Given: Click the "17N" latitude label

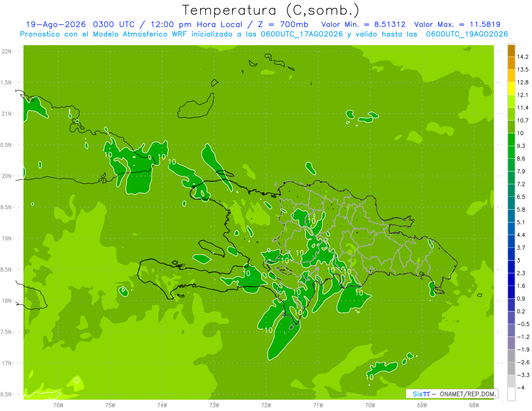Looking at the screenshot, I should pos(7,363).
